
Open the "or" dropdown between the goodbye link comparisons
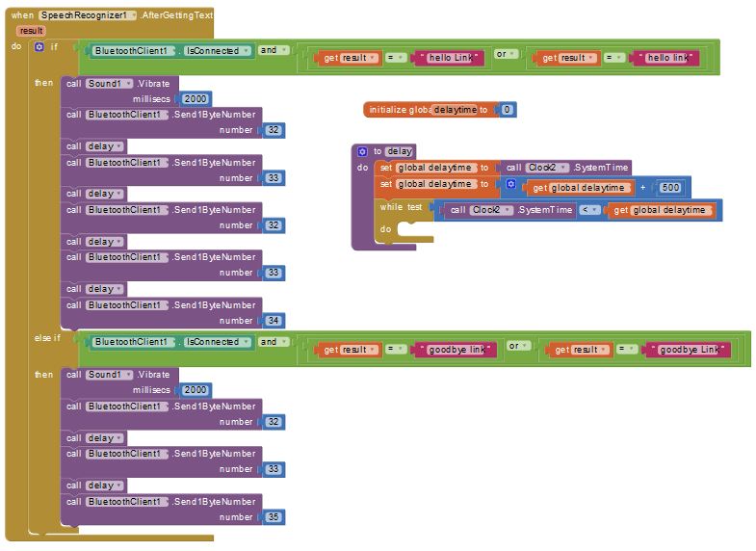pyautogui.click(x=518, y=346)
